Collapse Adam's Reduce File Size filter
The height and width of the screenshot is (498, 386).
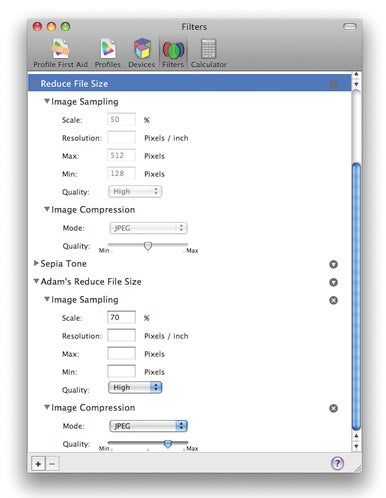point(36,281)
